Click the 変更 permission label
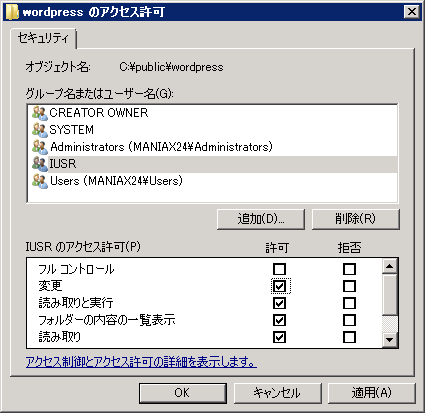Image resolution: width=425 pixels, height=413 pixels. pyautogui.click(x=50, y=286)
